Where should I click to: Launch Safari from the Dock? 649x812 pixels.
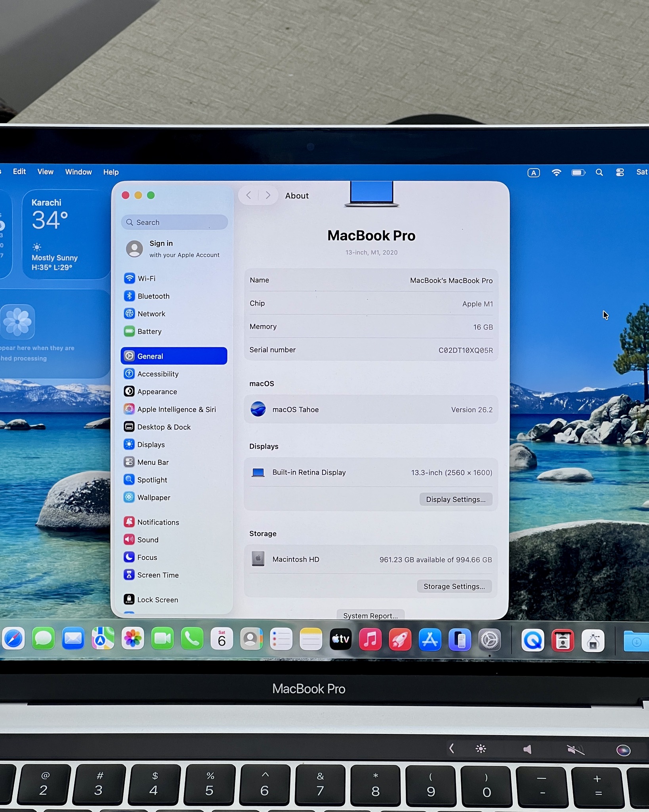tap(13, 639)
